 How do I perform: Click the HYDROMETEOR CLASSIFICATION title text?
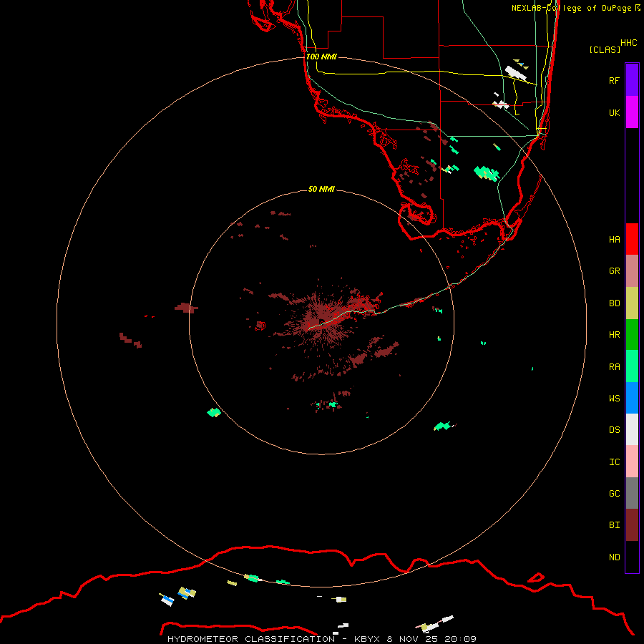[x=251, y=639]
